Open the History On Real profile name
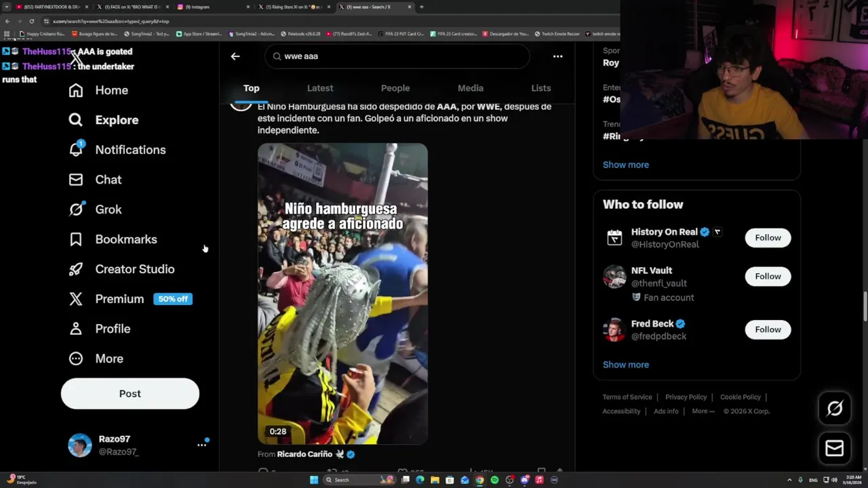868x488 pixels. (x=664, y=232)
